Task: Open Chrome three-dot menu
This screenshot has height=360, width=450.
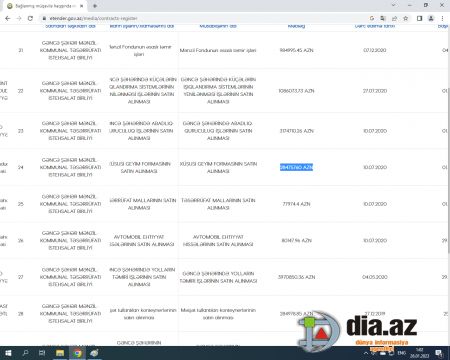Action: (x=442, y=18)
